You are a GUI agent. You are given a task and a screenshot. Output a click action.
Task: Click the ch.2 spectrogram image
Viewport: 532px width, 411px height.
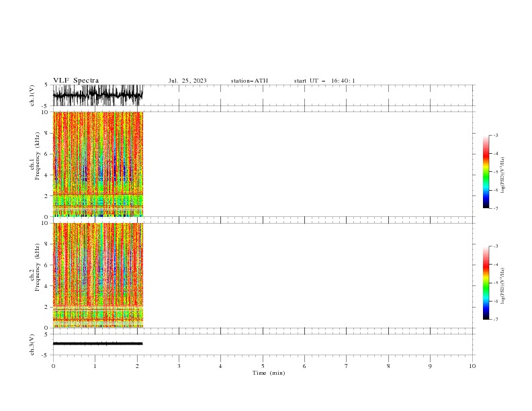pyautogui.click(x=98, y=275)
